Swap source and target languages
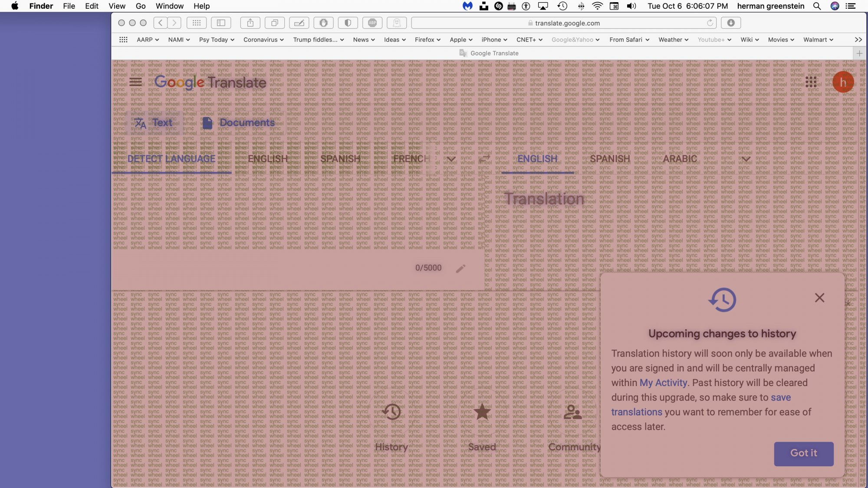 click(x=484, y=159)
